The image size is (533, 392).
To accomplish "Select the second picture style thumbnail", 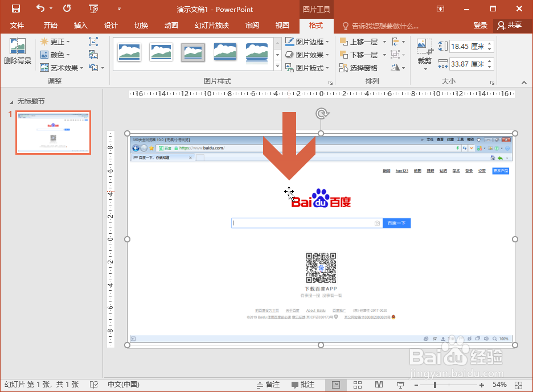I will 161,52.
